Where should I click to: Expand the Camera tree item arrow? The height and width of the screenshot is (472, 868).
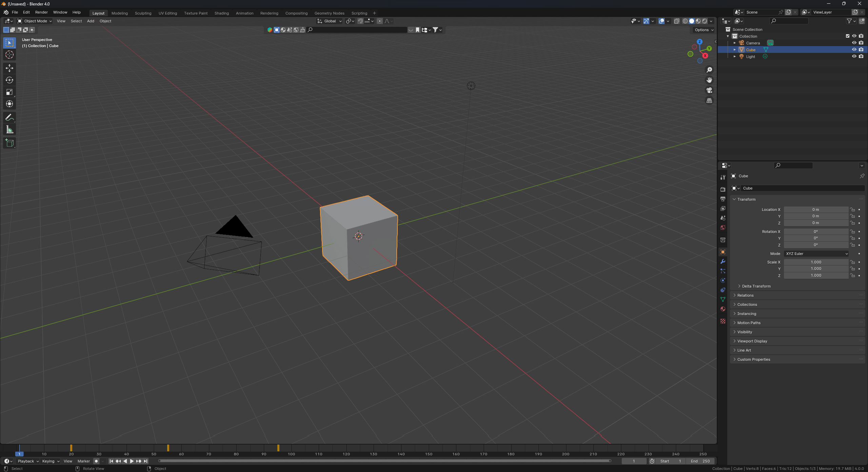point(735,43)
